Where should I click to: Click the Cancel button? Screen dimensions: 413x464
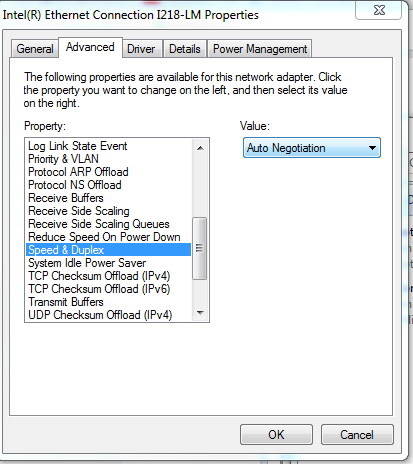click(x=357, y=434)
